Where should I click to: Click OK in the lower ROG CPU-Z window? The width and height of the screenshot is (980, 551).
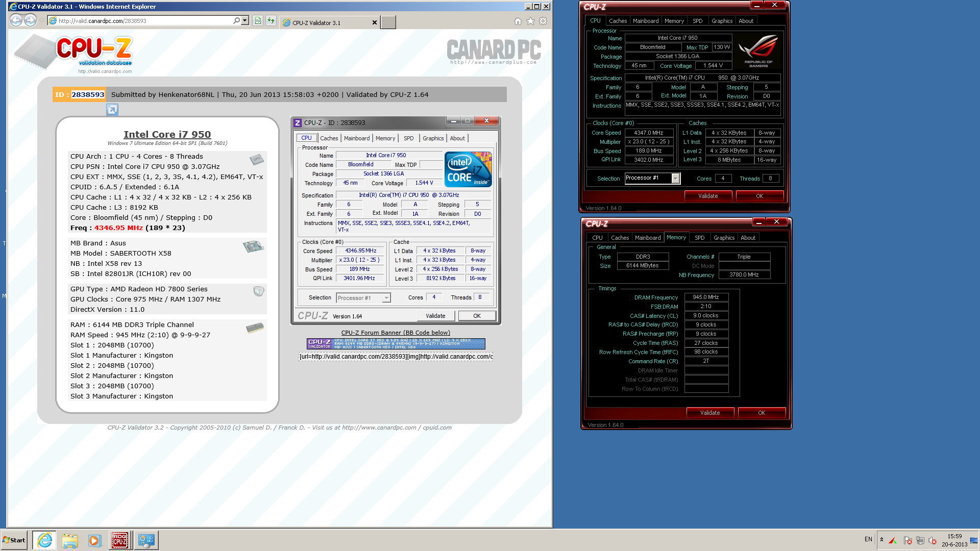click(762, 413)
